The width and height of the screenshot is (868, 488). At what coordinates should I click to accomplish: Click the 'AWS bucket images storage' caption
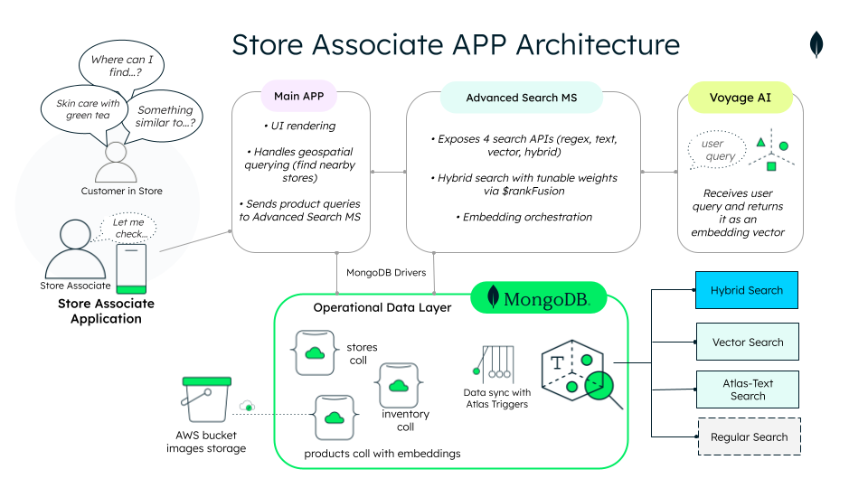coord(206,442)
